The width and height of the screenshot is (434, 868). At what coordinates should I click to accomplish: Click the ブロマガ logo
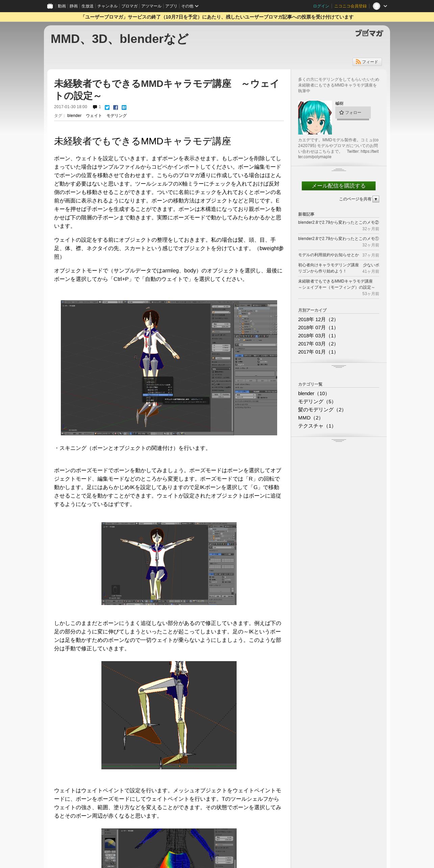click(x=369, y=33)
